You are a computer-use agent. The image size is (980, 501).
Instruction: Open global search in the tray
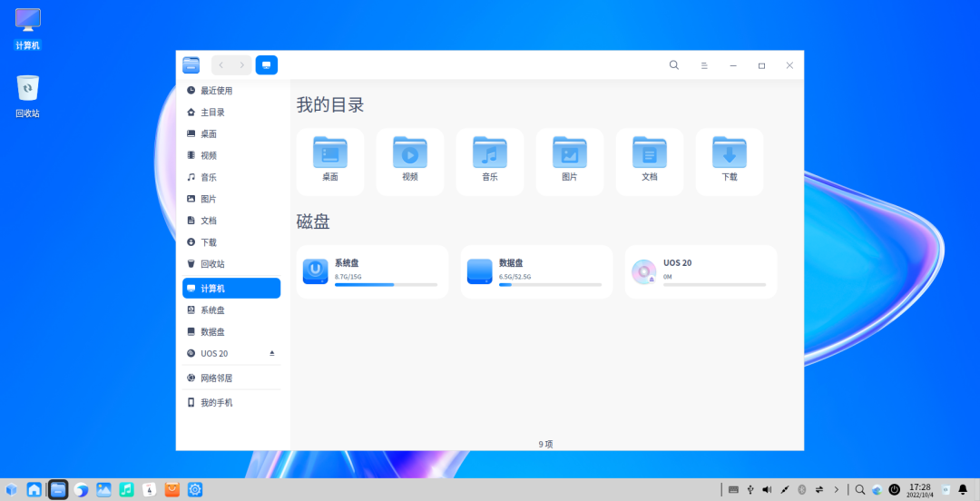click(860, 490)
